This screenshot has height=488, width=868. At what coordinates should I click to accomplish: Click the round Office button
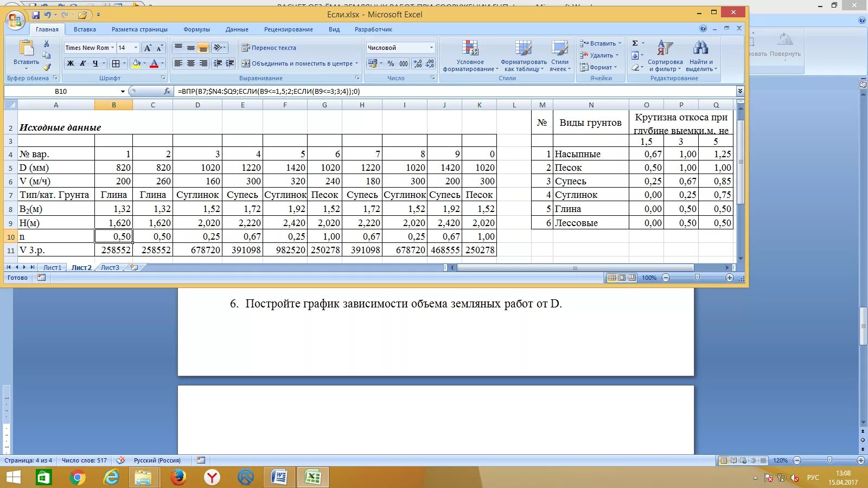pos(15,20)
